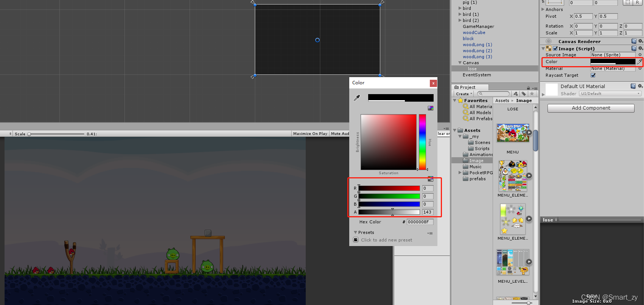Lock the Project panel

click(528, 88)
